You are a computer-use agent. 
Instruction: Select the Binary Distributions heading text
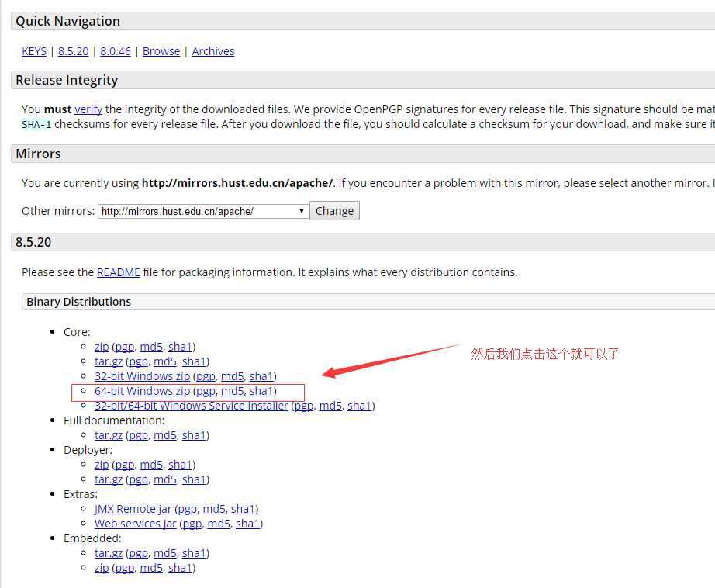point(79,302)
